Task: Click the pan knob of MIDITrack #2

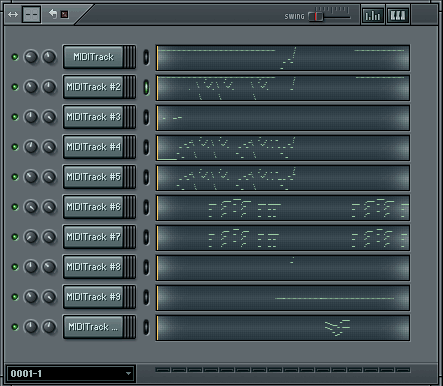Action: coord(31,87)
